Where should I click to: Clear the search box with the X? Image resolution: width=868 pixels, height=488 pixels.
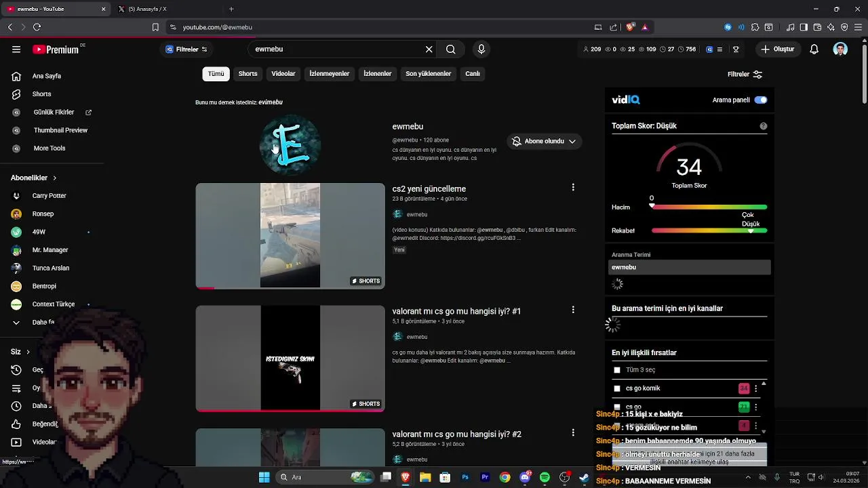(429, 49)
